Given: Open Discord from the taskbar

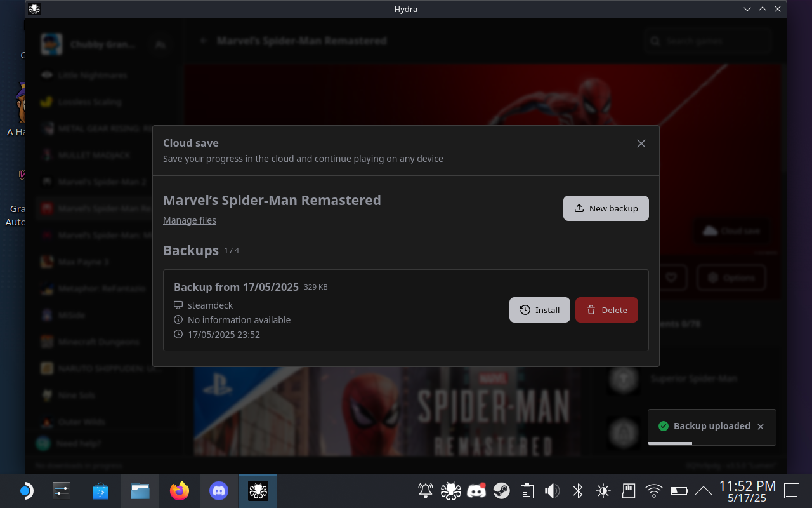Looking at the screenshot, I should point(219,491).
